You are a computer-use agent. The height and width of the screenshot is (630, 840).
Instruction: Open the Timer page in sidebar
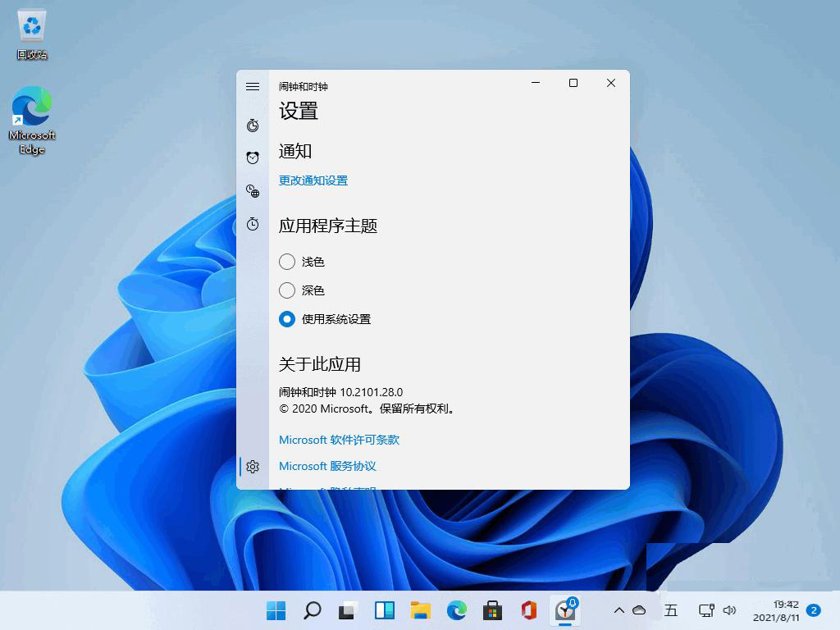tap(253, 126)
